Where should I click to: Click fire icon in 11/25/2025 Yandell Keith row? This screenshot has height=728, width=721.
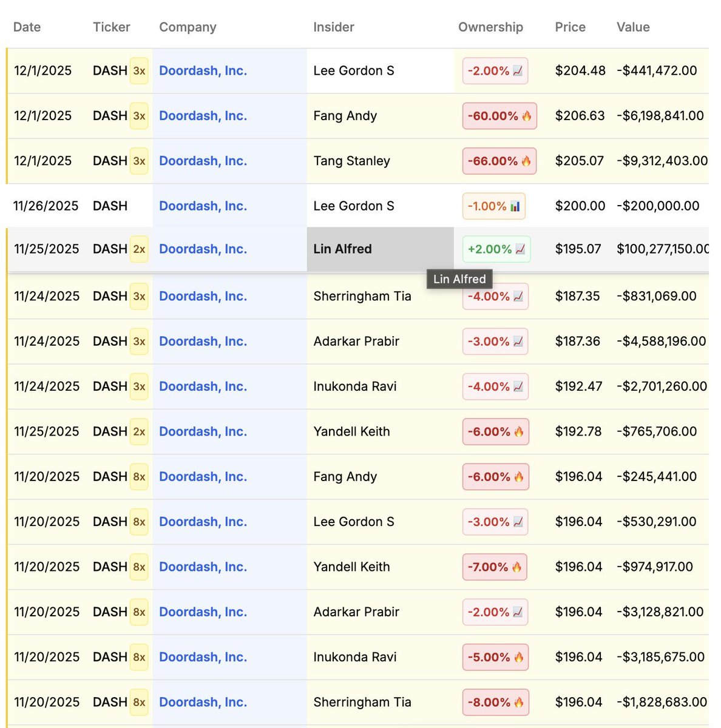(x=519, y=432)
